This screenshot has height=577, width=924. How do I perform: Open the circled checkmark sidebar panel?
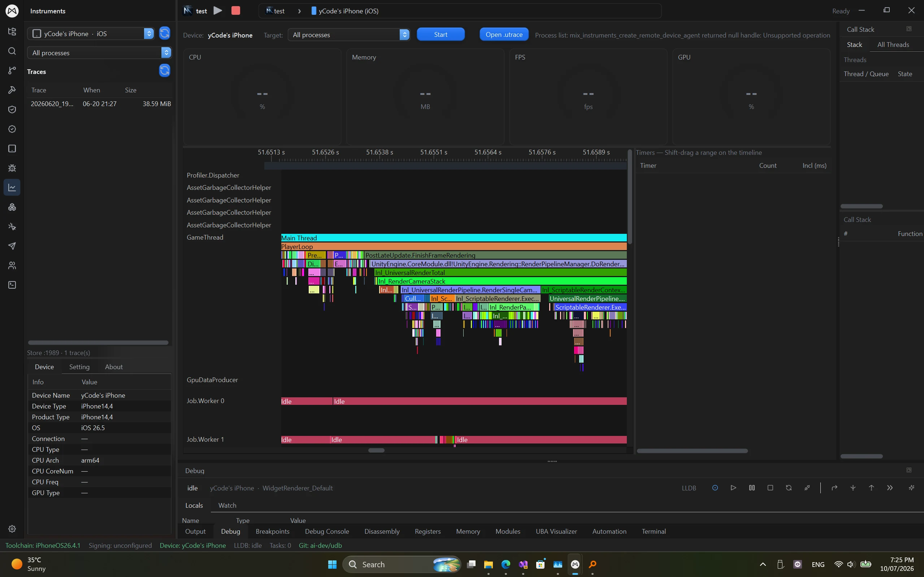point(12,129)
